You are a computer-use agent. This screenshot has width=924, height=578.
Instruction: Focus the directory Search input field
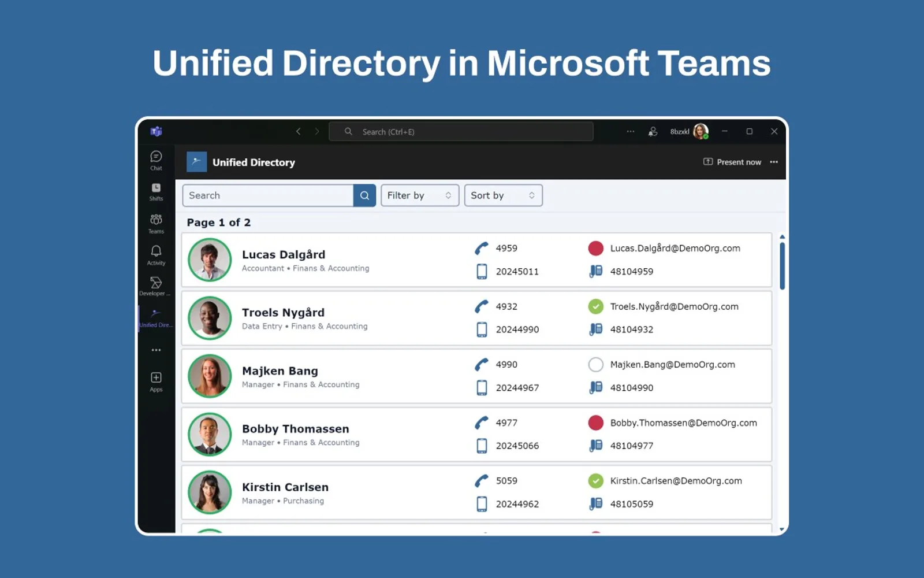pos(268,195)
